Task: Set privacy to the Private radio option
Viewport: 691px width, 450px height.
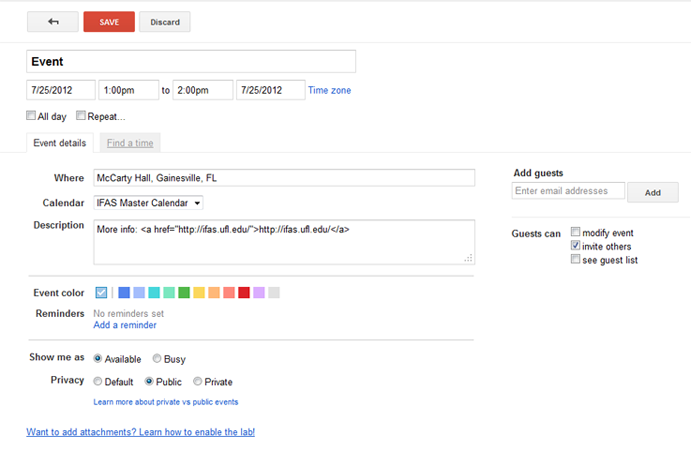Action: [197, 381]
